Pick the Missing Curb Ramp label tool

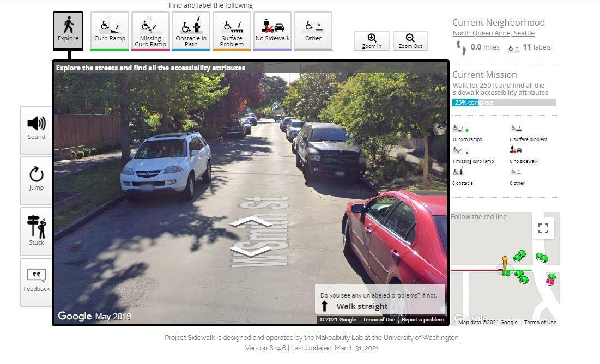pos(150,31)
